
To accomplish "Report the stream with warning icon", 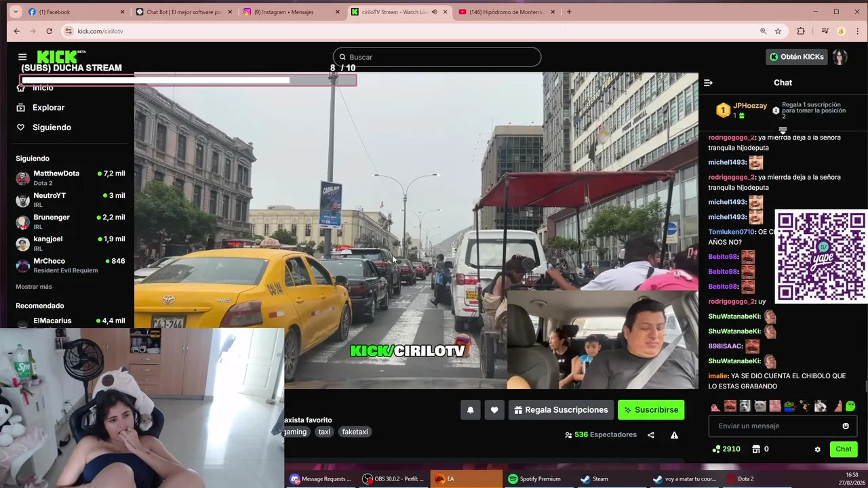I will pyautogui.click(x=674, y=435).
